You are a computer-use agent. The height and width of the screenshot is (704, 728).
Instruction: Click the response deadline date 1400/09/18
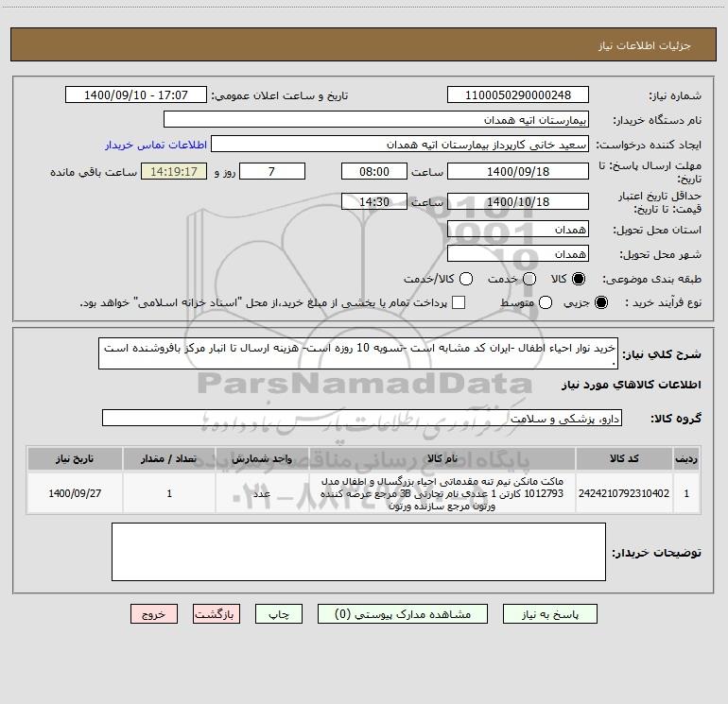point(518,171)
